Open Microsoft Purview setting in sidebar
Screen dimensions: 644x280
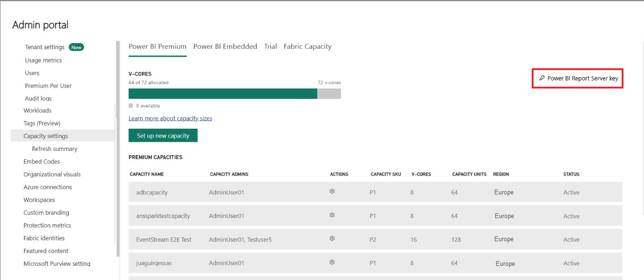[57, 263]
